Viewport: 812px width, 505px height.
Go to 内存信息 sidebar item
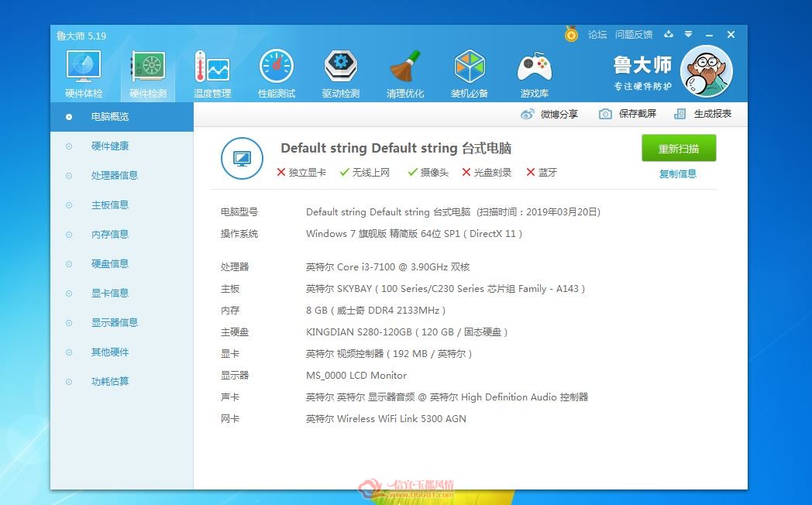click(x=122, y=235)
